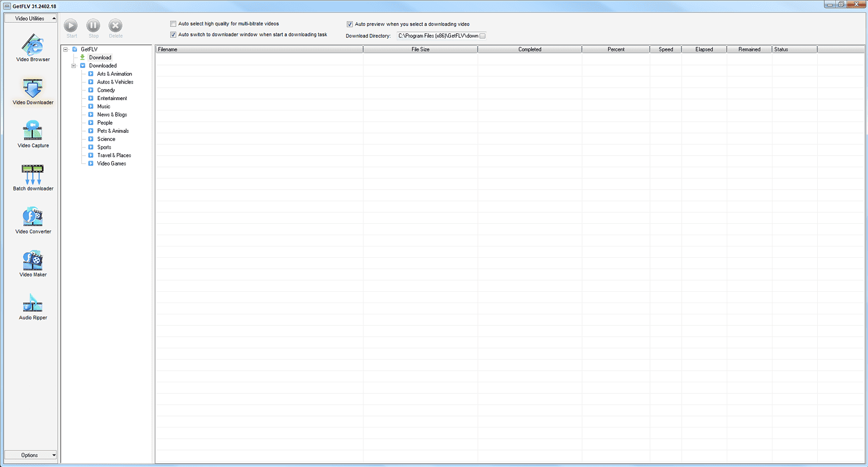Click the Download Directory path field

pyautogui.click(x=438, y=36)
